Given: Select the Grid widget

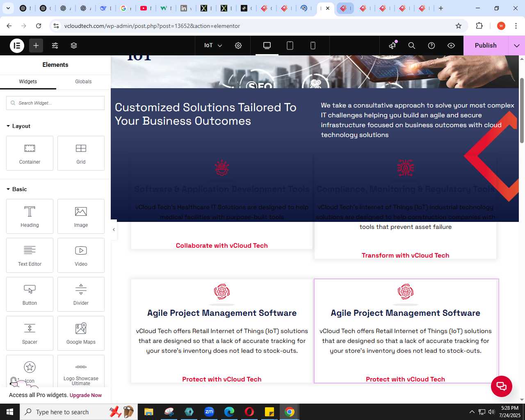Looking at the screenshot, I should [81, 153].
